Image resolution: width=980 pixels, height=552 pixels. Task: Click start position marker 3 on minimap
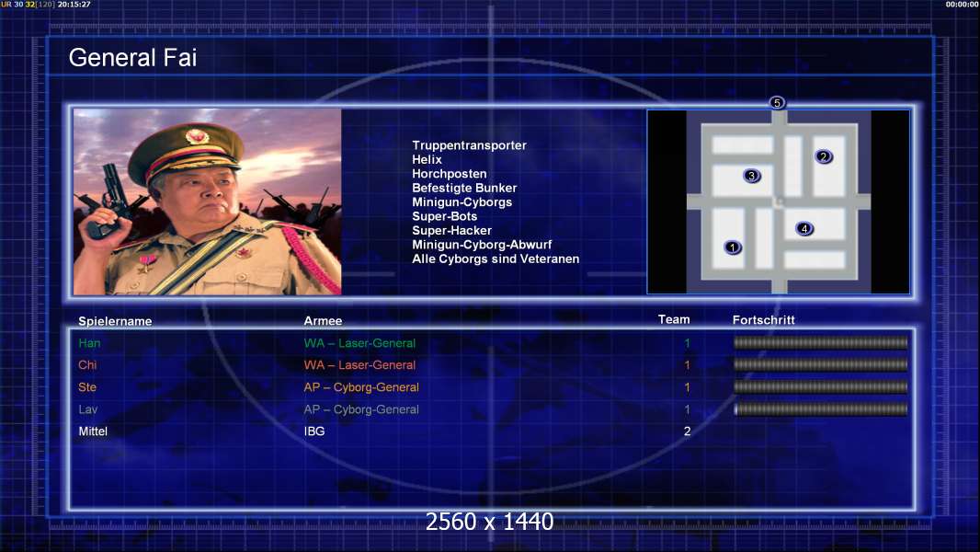click(x=751, y=176)
